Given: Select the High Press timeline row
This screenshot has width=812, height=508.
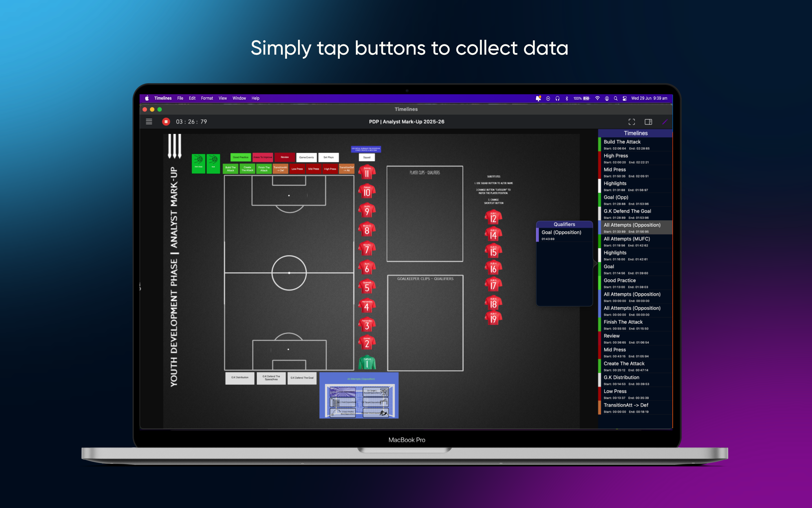Looking at the screenshot, I should click(x=635, y=159).
